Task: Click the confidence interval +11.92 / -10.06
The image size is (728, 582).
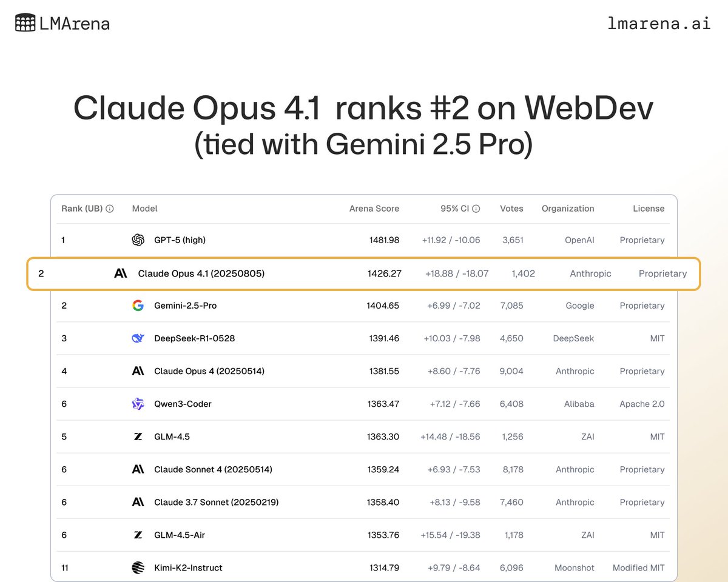Action: pos(451,240)
